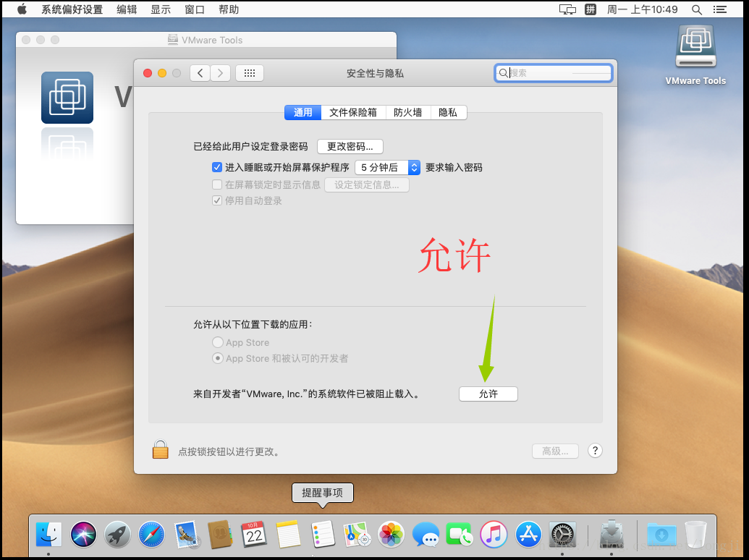Switch to 文件保险箱 tab
This screenshot has height=560, width=749.
pyautogui.click(x=353, y=113)
